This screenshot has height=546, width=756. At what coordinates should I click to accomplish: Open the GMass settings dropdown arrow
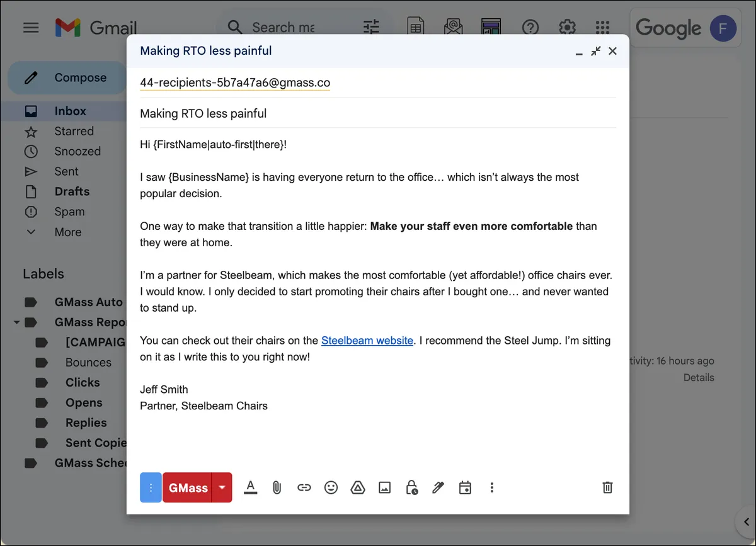[222, 487]
